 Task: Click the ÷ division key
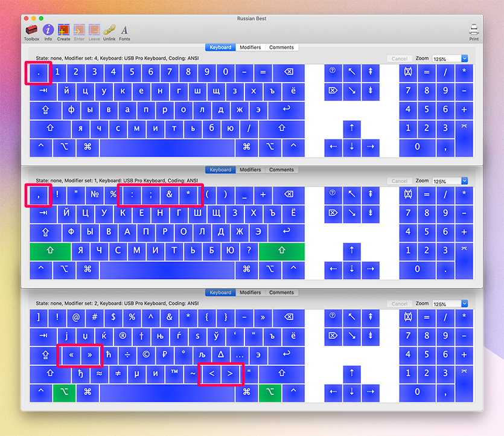click(x=127, y=356)
